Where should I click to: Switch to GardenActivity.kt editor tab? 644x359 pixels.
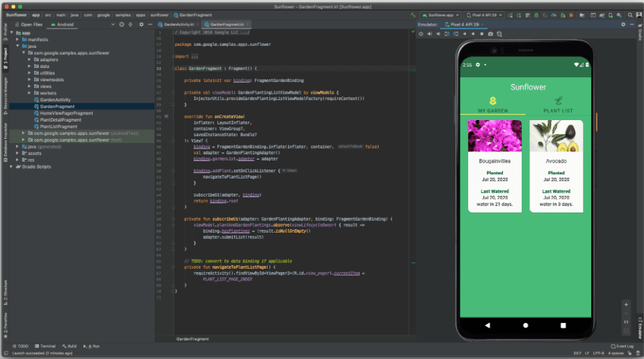[177, 24]
